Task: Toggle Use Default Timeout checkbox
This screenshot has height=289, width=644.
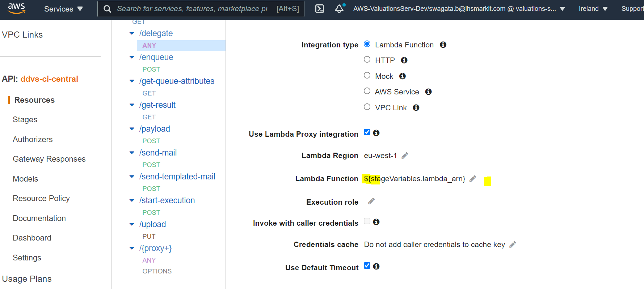Action: pyautogui.click(x=367, y=265)
